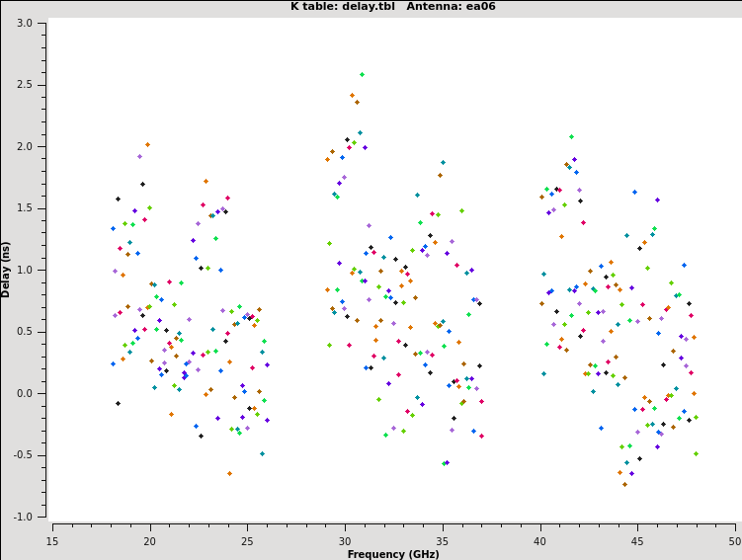Click the 25 x-axis tick label

(247, 540)
